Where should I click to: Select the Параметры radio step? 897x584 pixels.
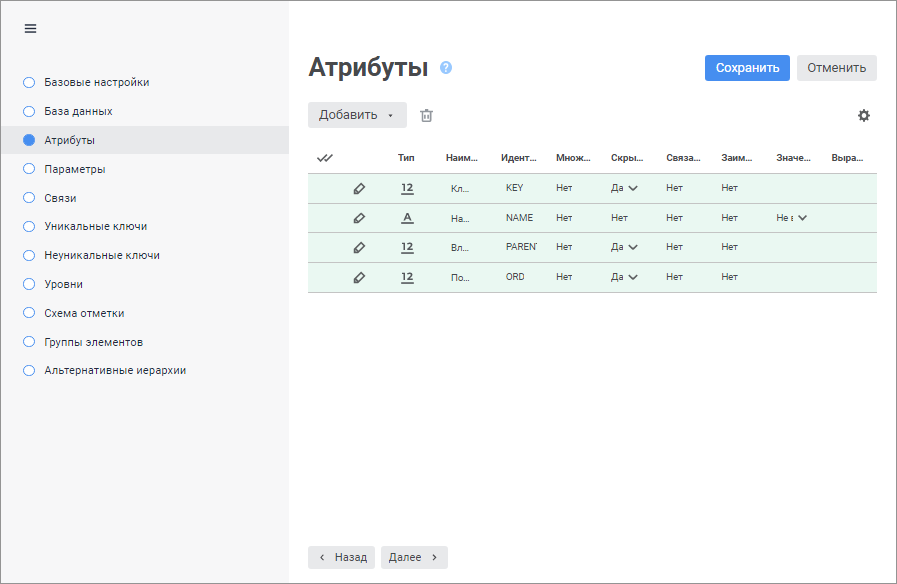click(x=29, y=169)
